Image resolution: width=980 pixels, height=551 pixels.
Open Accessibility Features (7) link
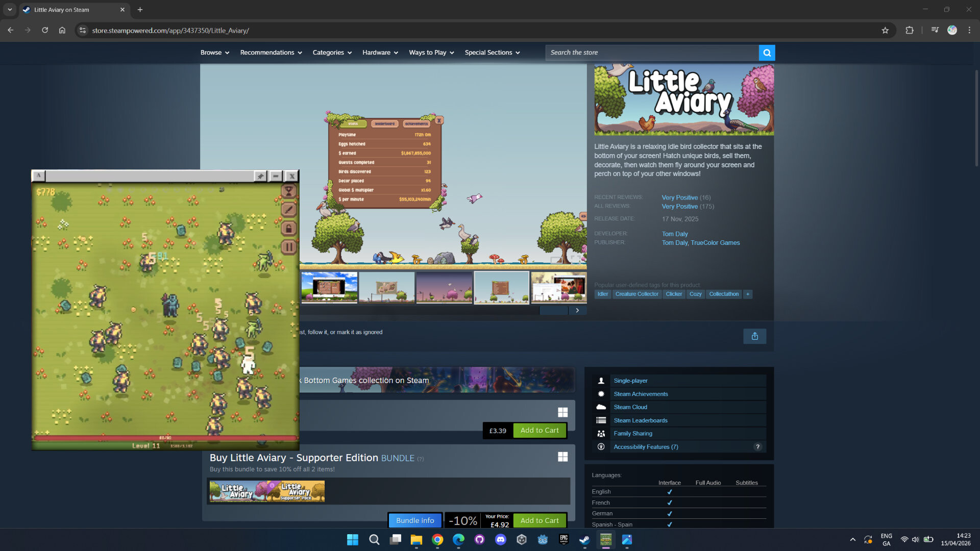[x=646, y=447]
